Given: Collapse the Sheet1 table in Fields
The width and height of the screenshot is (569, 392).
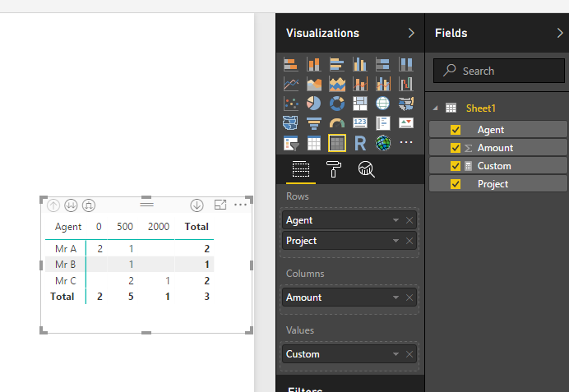Looking at the screenshot, I should (436, 108).
